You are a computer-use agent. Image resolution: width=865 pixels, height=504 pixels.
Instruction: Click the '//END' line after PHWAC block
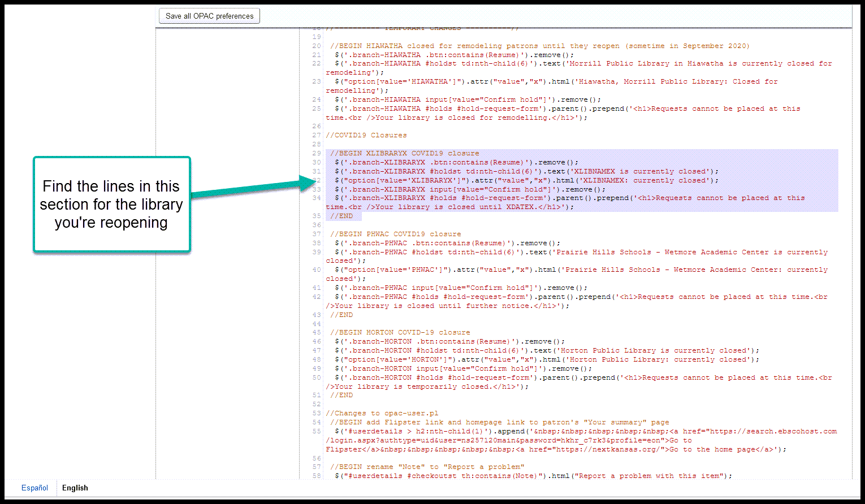tap(341, 315)
